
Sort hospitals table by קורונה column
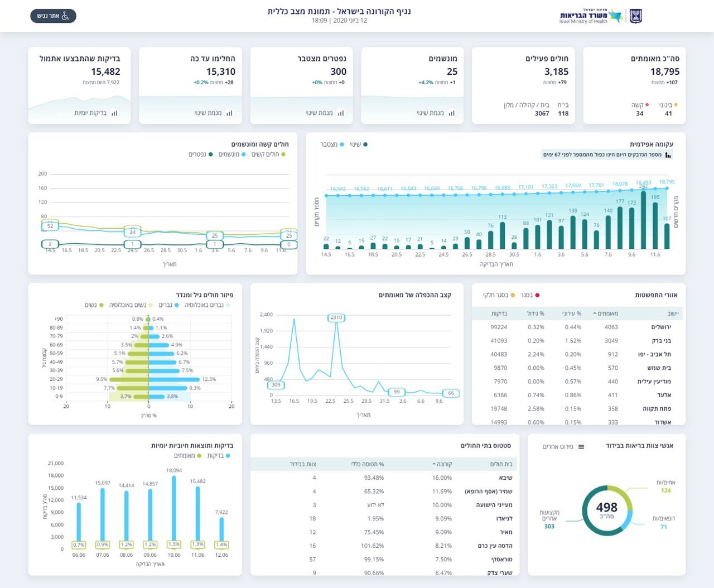pyautogui.click(x=442, y=464)
